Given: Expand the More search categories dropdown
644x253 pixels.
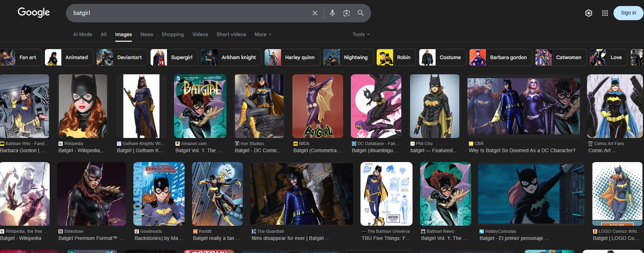Looking at the screenshot, I should 263,34.
